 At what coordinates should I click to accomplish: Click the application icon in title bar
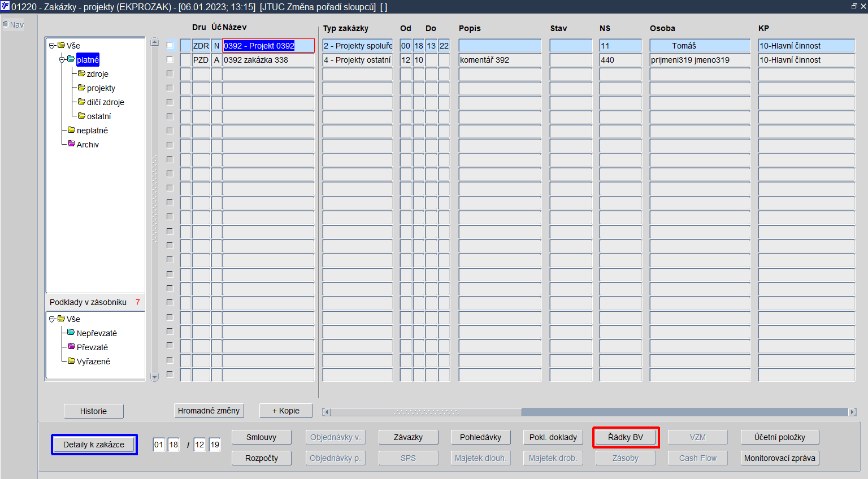(5, 6)
